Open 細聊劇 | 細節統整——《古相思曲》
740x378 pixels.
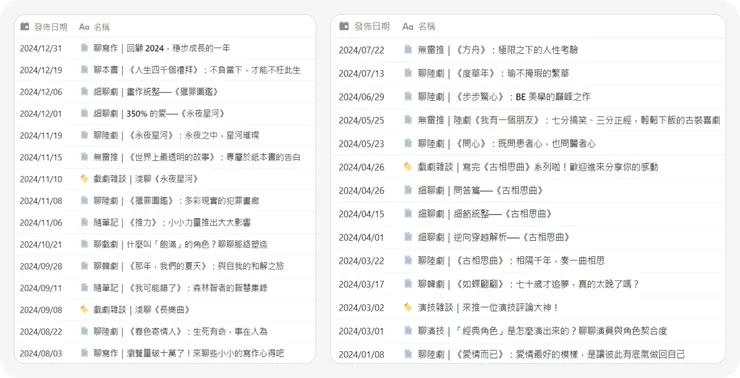click(x=485, y=214)
